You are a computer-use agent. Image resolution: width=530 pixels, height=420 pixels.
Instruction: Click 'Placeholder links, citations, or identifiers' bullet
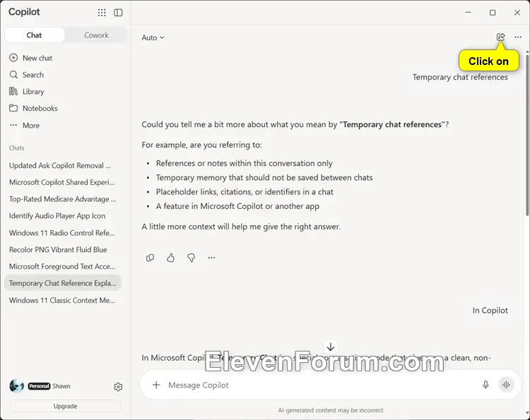[245, 192]
